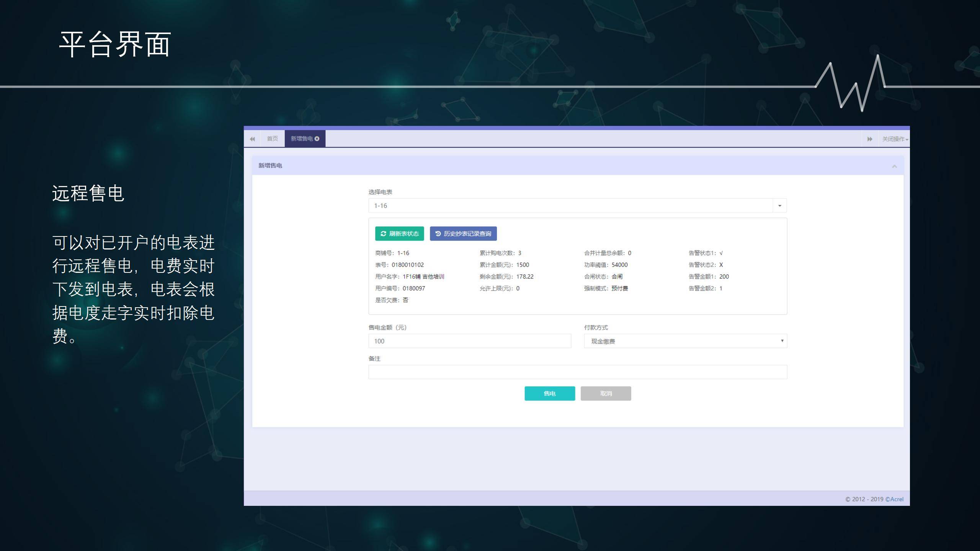This screenshot has width=980, height=551.
Task: Click history icon in 历史抄表记录查询 button
Action: click(x=438, y=233)
